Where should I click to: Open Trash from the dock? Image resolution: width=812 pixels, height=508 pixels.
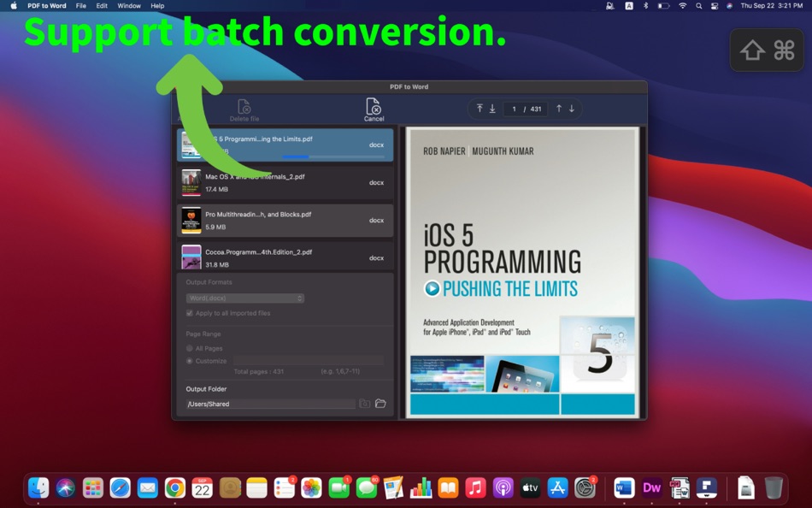774,487
